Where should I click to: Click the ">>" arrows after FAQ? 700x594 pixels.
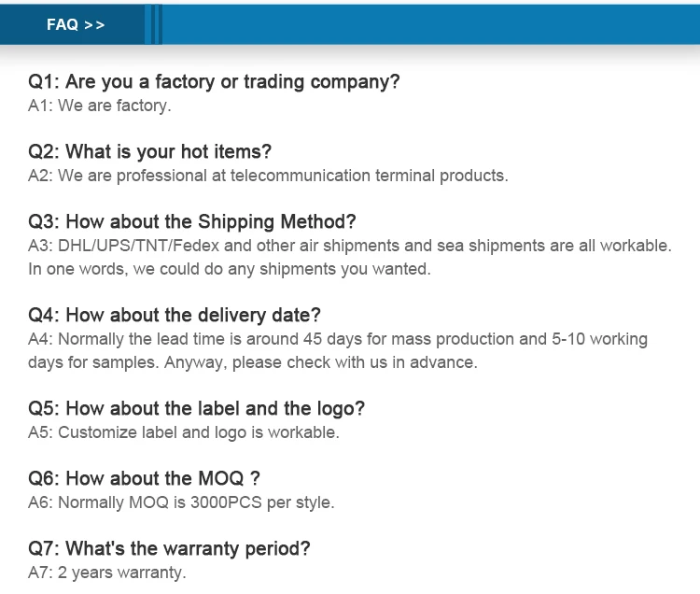point(94,25)
